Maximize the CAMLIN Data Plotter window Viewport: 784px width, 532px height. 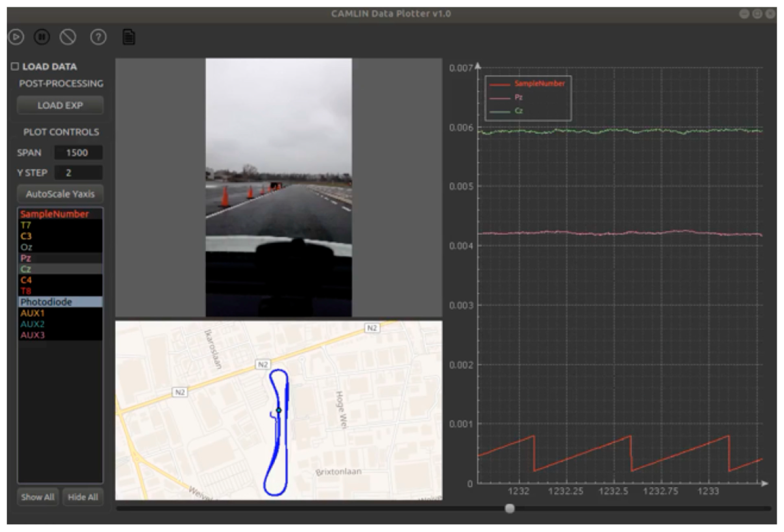757,14
